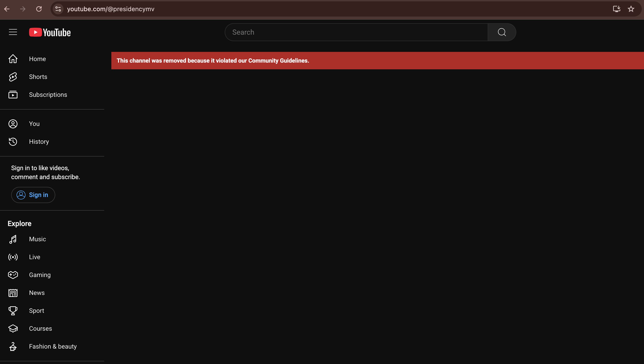Open site information icon in address bar
This screenshot has height=364, width=644.
(x=58, y=9)
